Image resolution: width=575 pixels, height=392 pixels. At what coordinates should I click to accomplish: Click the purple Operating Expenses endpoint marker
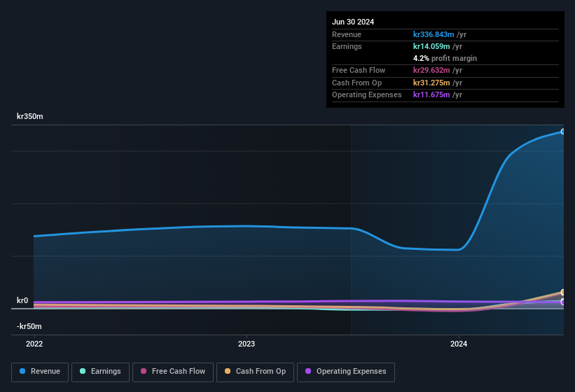click(563, 302)
